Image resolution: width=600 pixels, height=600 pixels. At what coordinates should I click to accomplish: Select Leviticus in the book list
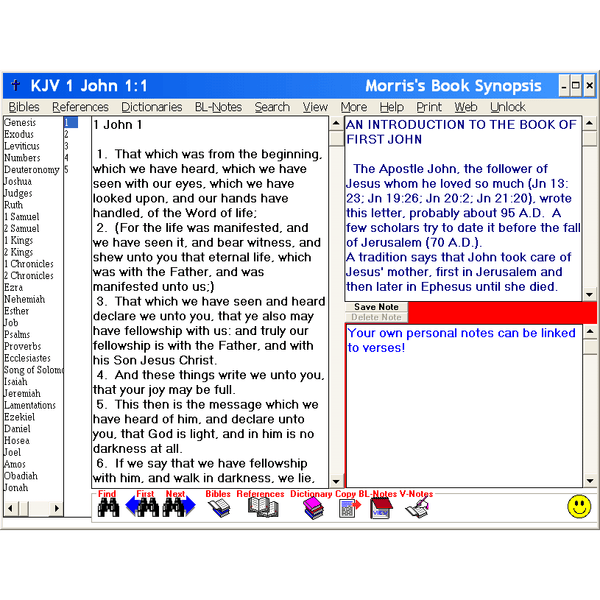tap(22, 146)
